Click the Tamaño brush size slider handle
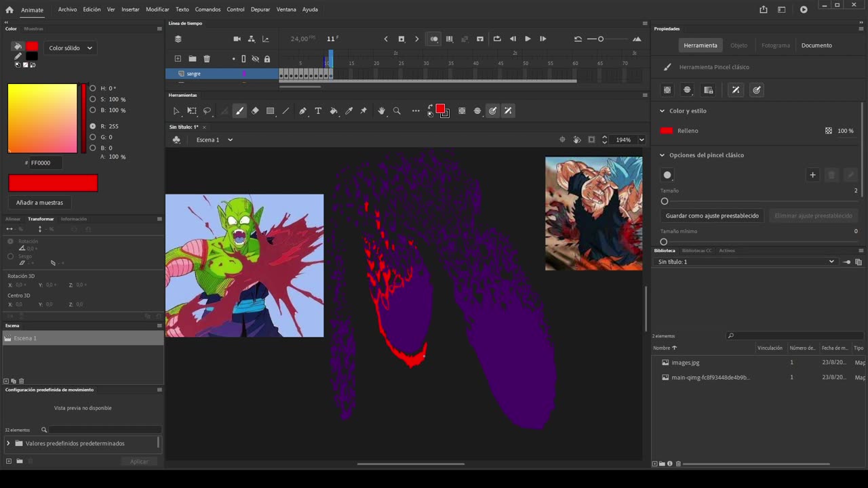868x488 pixels. pyautogui.click(x=665, y=201)
